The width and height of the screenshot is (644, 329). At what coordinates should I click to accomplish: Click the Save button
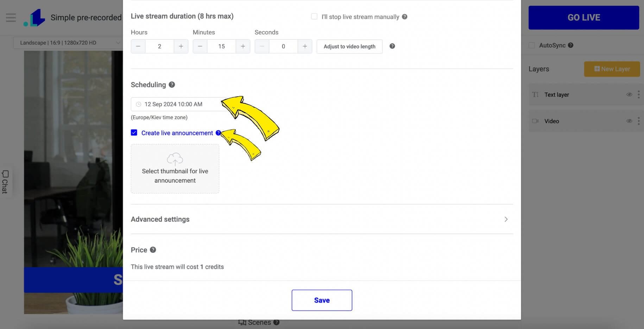322,300
